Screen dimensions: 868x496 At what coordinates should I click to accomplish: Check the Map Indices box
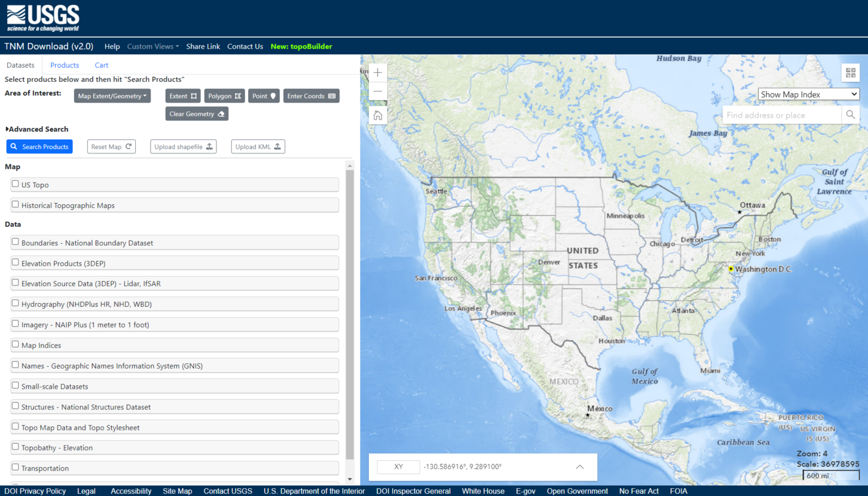(16, 345)
